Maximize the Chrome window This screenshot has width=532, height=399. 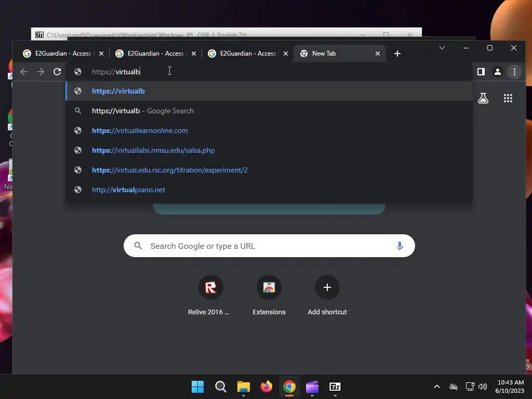[489, 48]
